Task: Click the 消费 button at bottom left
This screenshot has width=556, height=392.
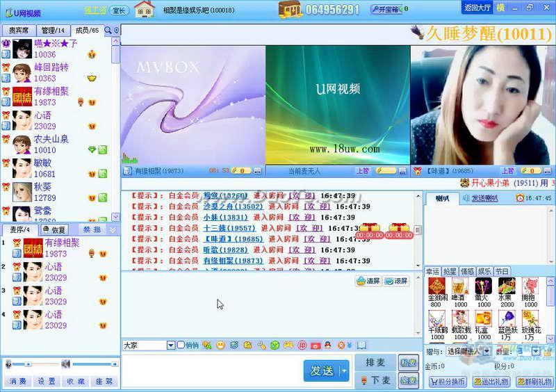Action: tap(17, 382)
